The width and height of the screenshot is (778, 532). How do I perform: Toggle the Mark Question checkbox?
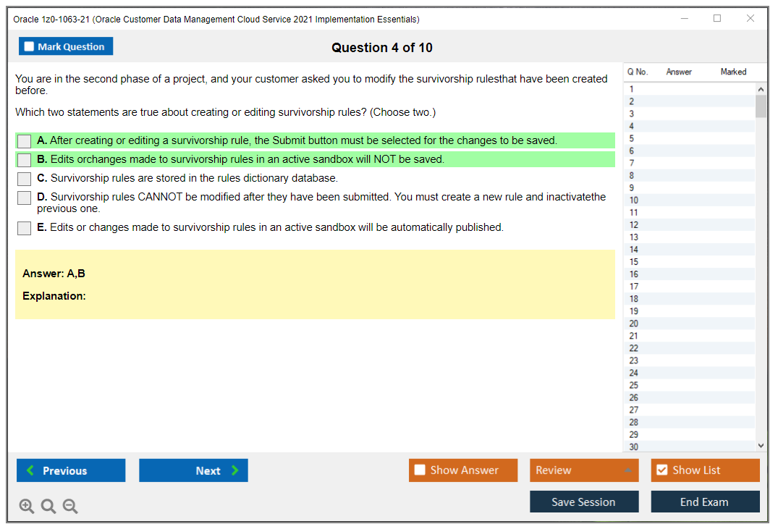29,46
